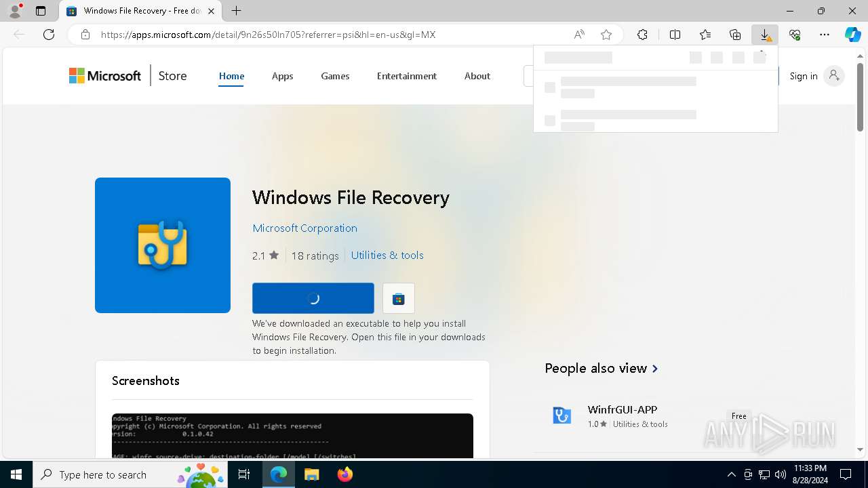This screenshot has height=488, width=868.
Task: Open browser Extensions icon
Action: click(642, 35)
